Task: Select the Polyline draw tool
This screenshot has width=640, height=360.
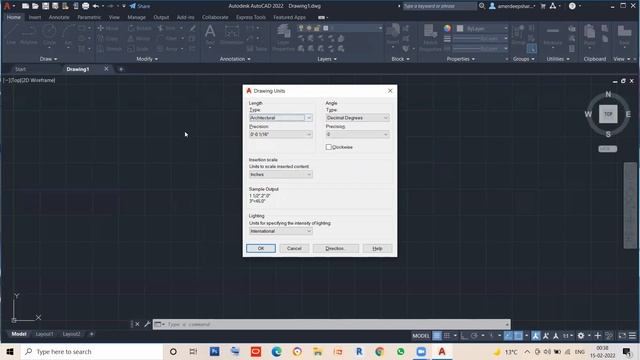Action: [x=29, y=34]
